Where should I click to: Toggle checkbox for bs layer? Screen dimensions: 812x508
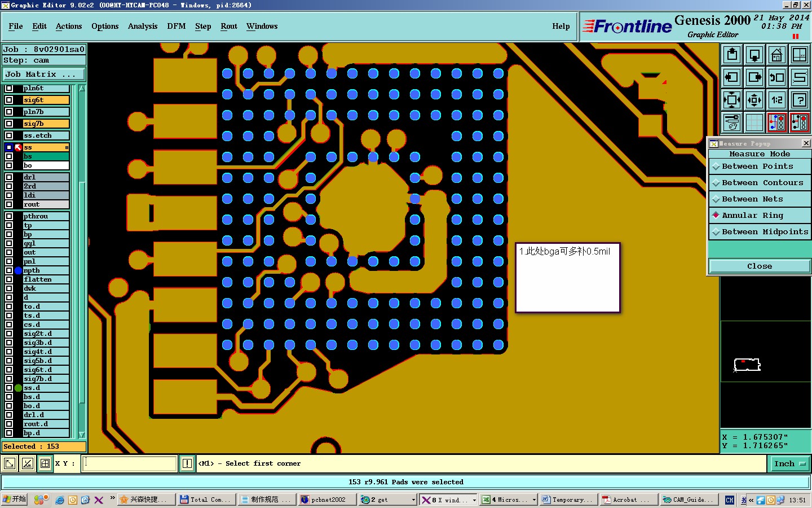[9, 156]
